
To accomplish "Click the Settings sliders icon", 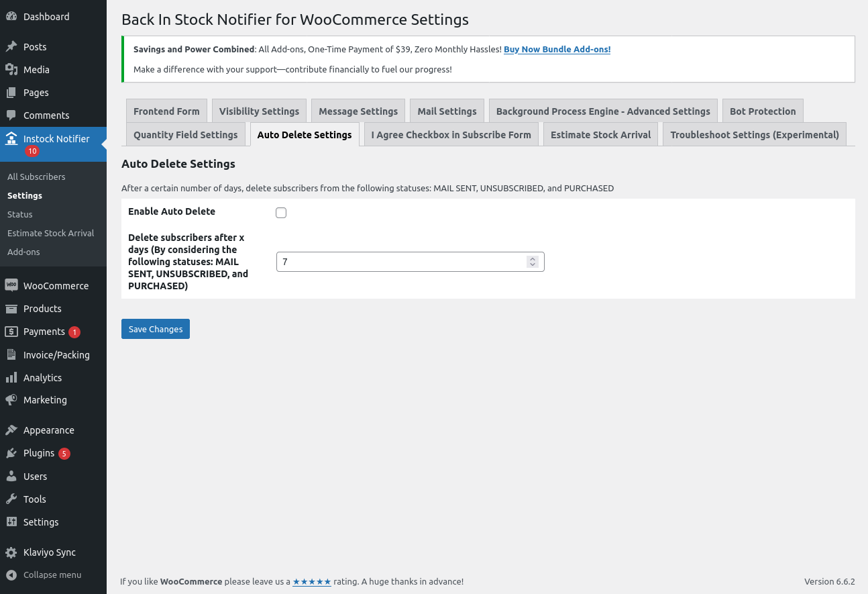I will [x=11, y=522].
